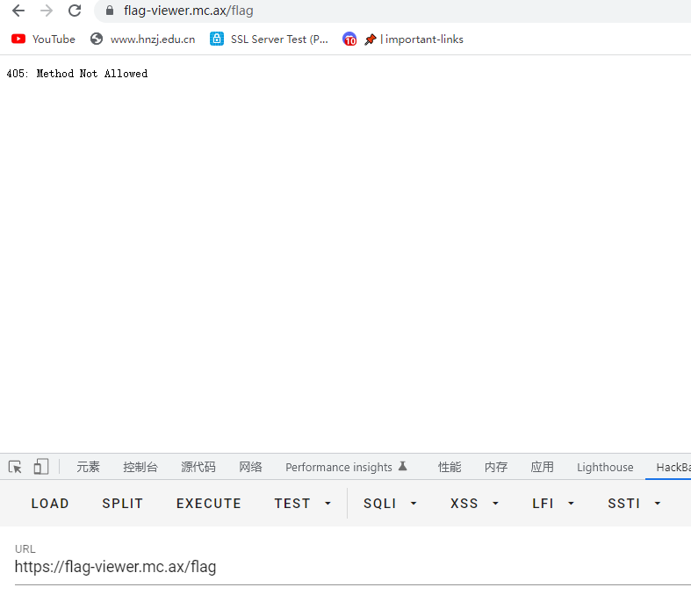Open the www.hnzj.edu.cn bookmark
691x616 pixels.
click(x=143, y=39)
